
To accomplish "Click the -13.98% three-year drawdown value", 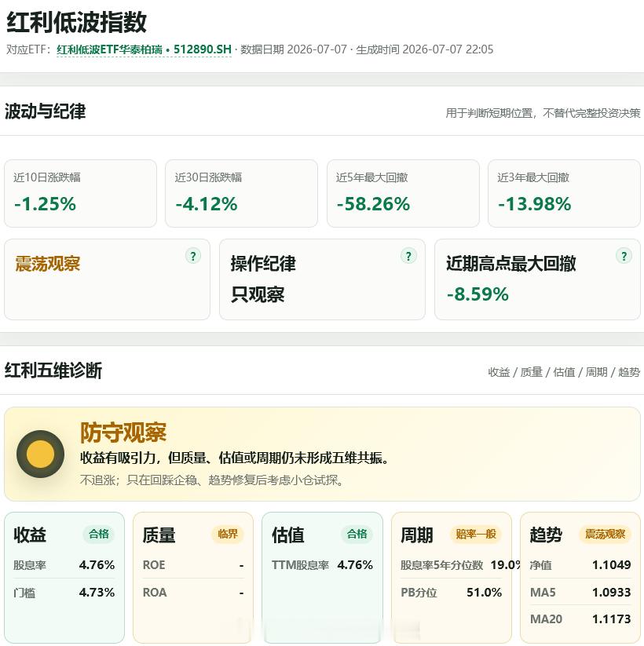I will (534, 204).
